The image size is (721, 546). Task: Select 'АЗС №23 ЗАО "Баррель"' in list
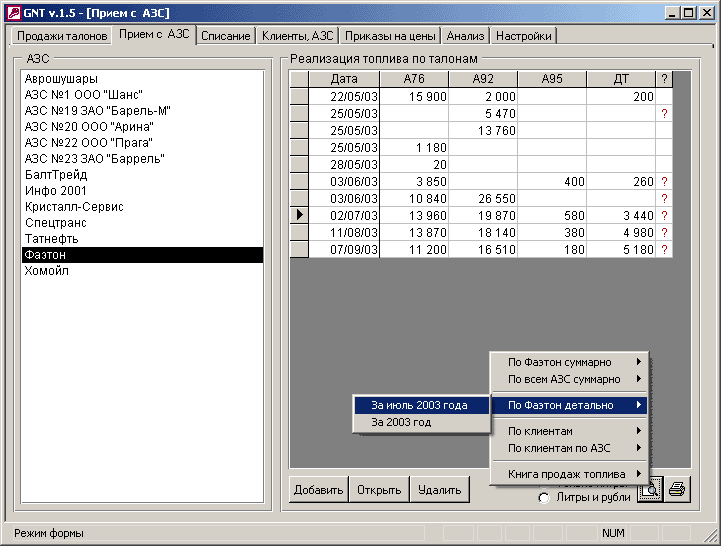click(143, 159)
